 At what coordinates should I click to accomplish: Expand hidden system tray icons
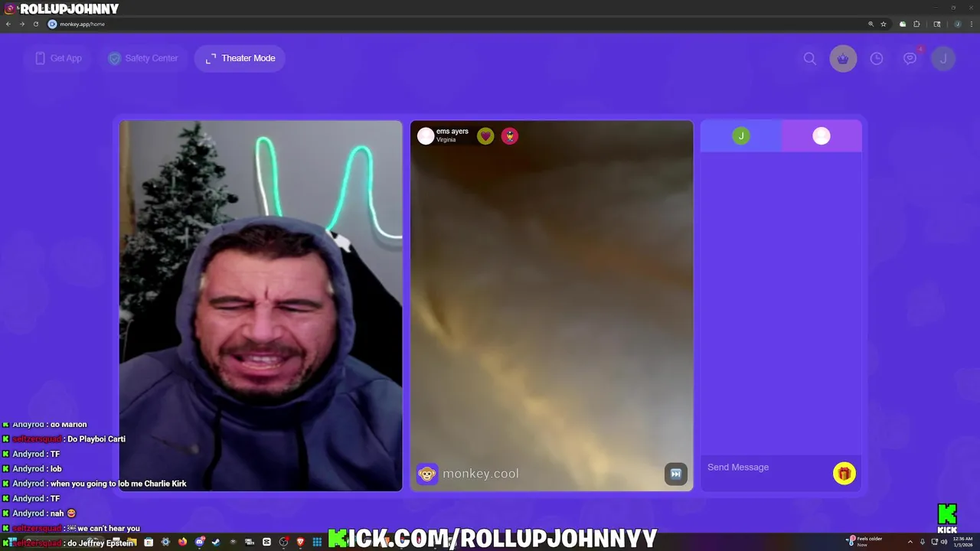(910, 542)
